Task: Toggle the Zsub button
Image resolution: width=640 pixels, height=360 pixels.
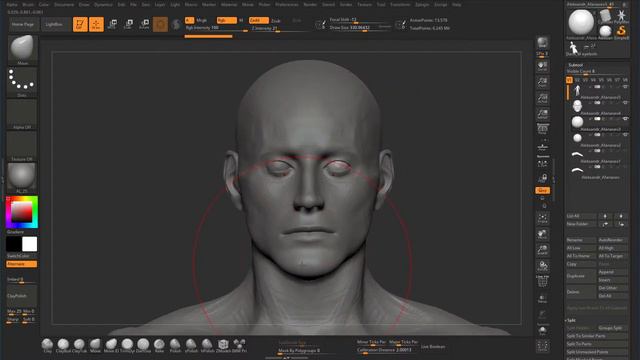Action: [x=276, y=20]
